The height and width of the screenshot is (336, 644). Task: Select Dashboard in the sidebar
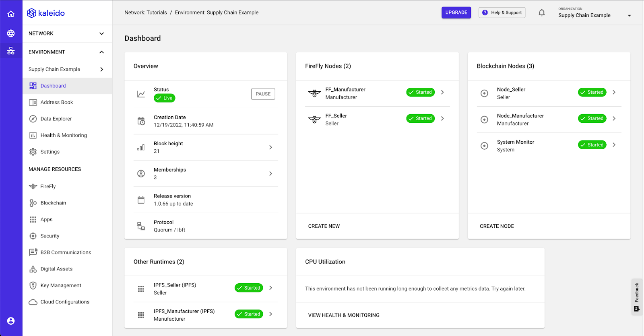[67, 86]
